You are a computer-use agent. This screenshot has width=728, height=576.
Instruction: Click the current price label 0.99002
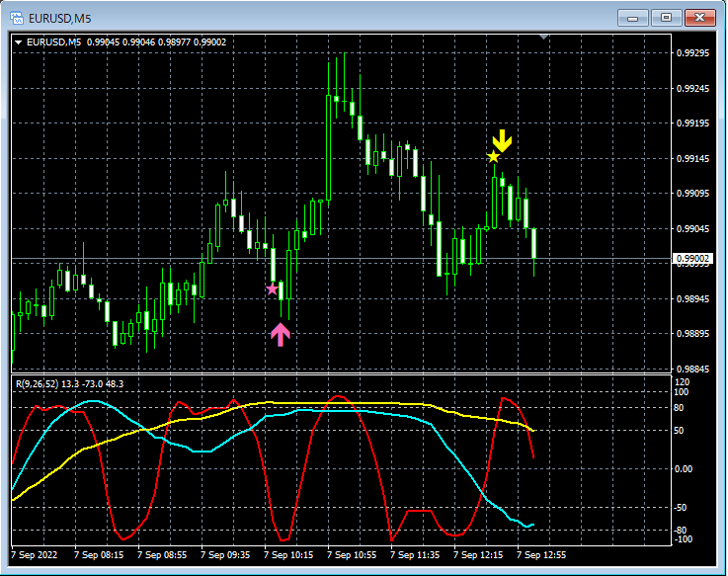tap(692, 259)
